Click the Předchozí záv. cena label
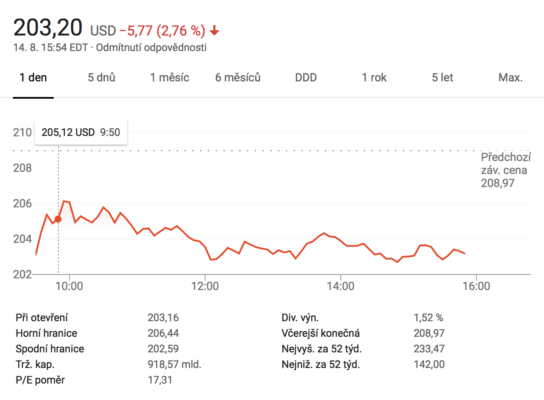The width and height of the screenshot is (544, 400). pyautogui.click(x=505, y=164)
